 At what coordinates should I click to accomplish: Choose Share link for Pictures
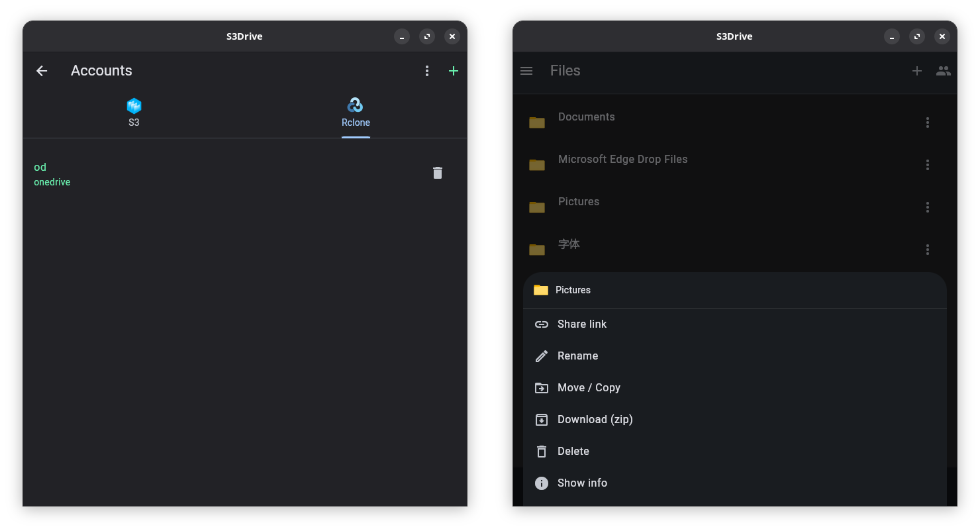pos(581,324)
